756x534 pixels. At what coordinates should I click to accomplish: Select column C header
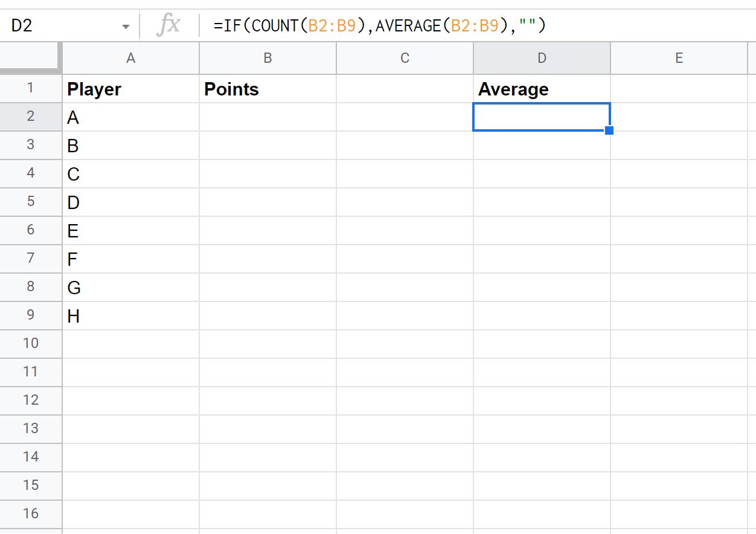pos(405,58)
